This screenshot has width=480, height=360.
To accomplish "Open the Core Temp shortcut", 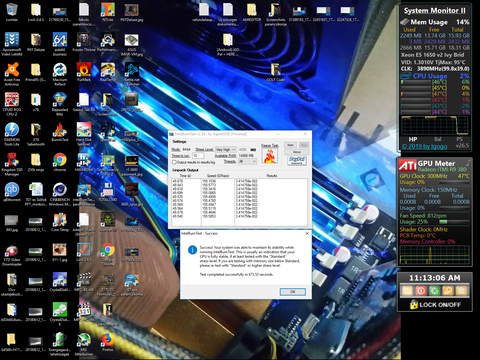I will coord(60,222).
